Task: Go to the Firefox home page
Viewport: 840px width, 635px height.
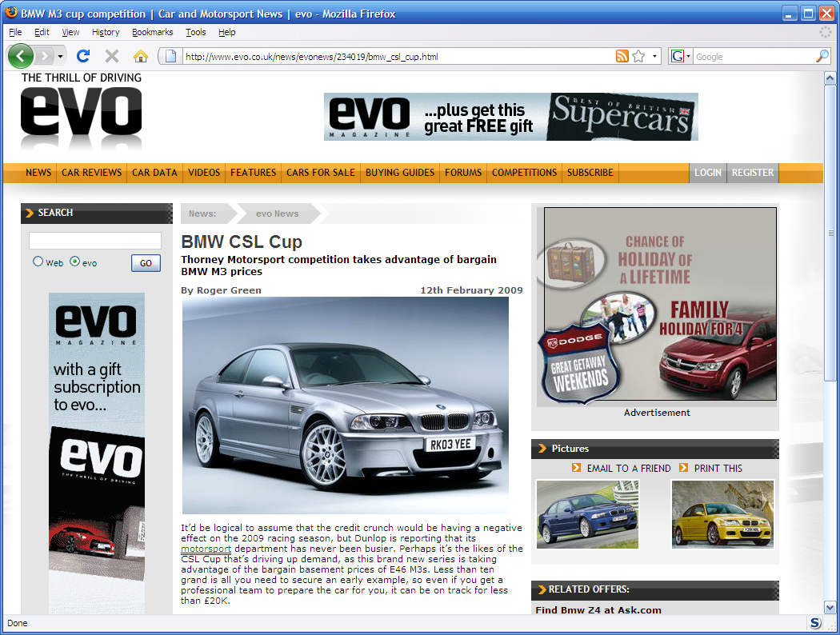Action: coord(140,56)
